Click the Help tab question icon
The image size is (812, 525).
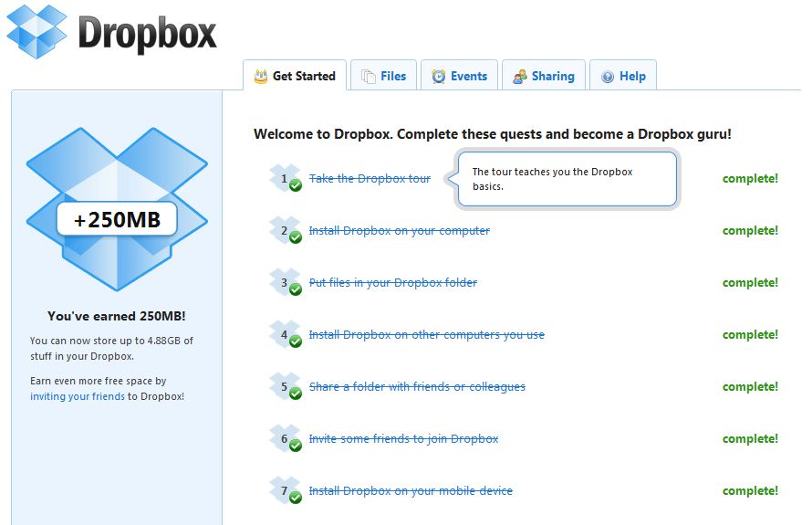(x=608, y=77)
